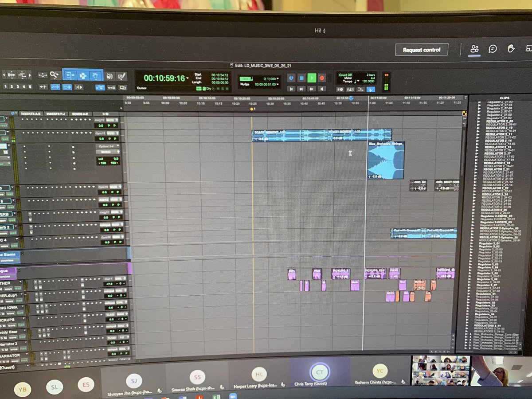Click the Request control button
The height and width of the screenshot is (399, 532).
tap(422, 50)
